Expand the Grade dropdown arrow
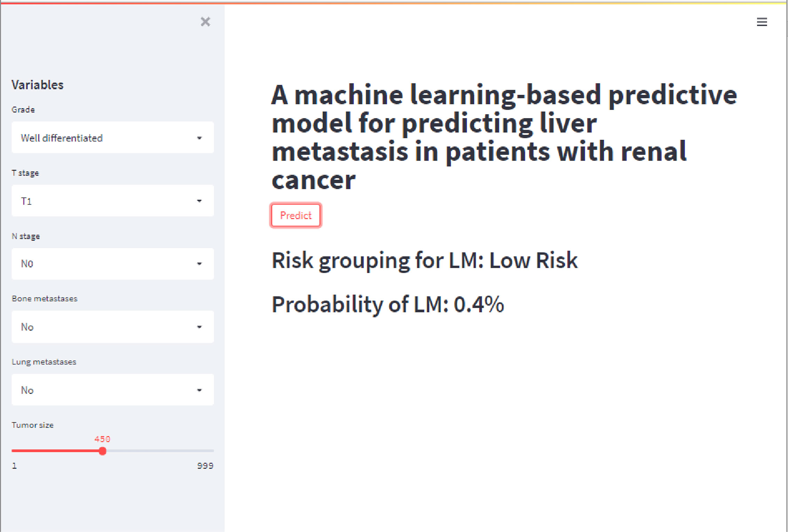788x532 pixels. [x=199, y=138]
